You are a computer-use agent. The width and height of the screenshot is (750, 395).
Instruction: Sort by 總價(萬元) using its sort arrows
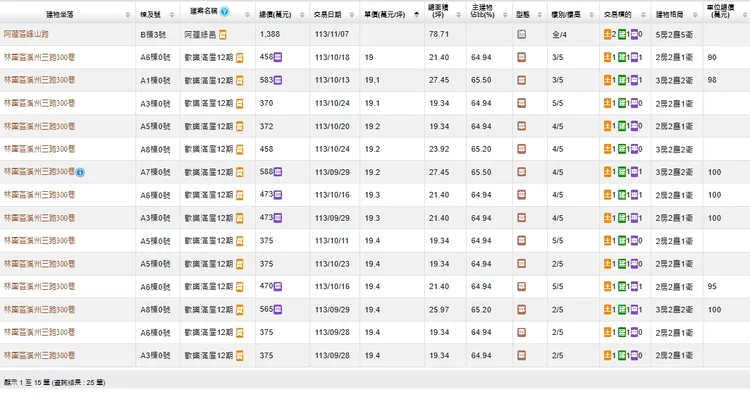click(302, 15)
